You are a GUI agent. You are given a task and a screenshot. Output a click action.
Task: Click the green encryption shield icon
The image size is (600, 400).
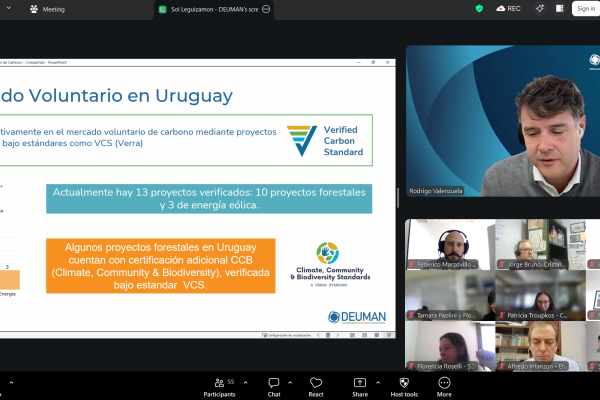pyautogui.click(x=479, y=8)
